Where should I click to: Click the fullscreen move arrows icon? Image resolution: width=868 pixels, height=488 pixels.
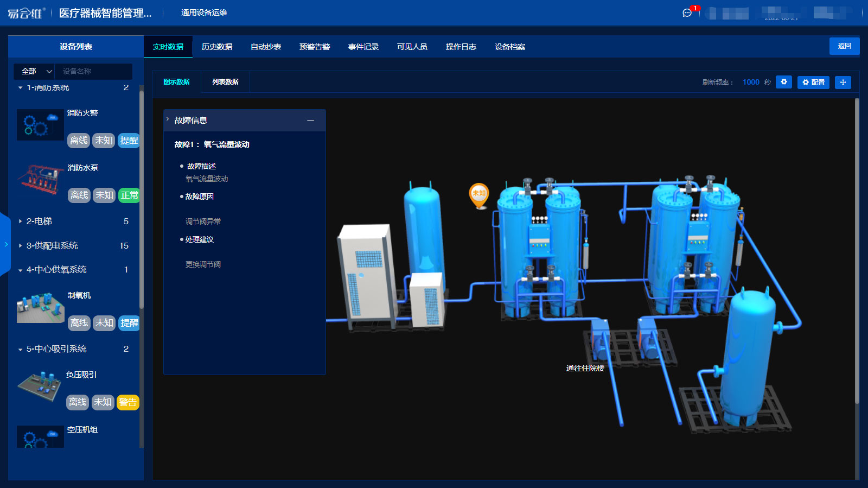coord(843,82)
